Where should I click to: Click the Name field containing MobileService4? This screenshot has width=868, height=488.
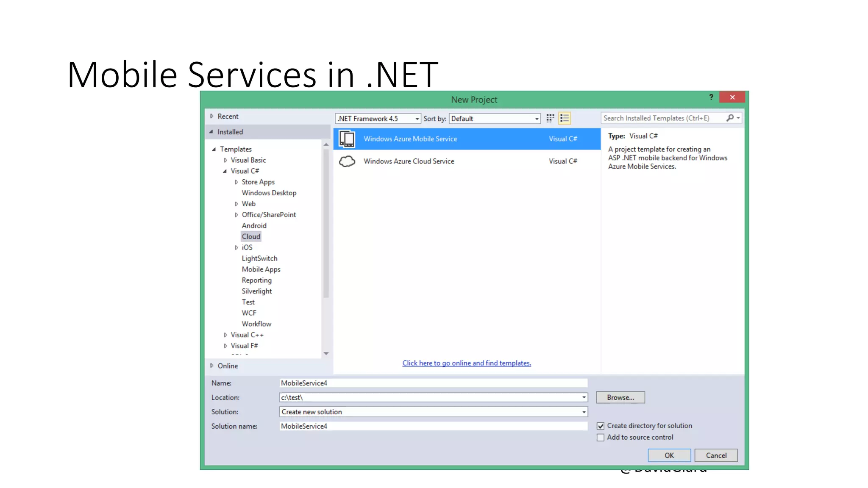coord(434,383)
